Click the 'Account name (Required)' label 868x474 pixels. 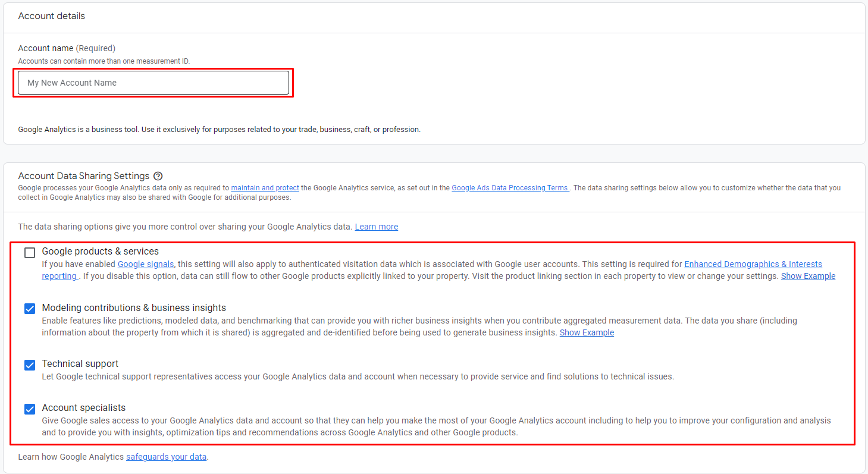tap(67, 48)
